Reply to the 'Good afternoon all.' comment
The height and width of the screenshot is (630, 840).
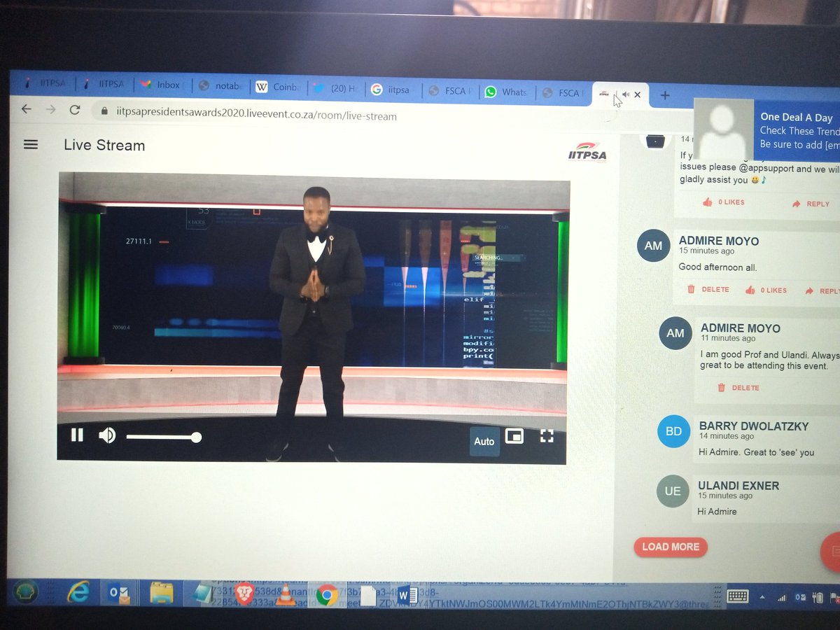coord(822,290)
